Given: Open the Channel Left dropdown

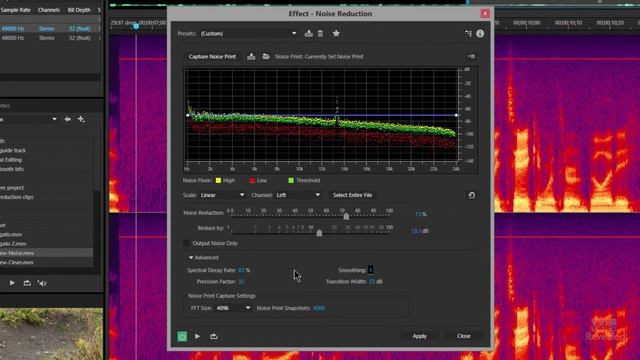Looking at the screenshot, I should (x=298, y=195).
